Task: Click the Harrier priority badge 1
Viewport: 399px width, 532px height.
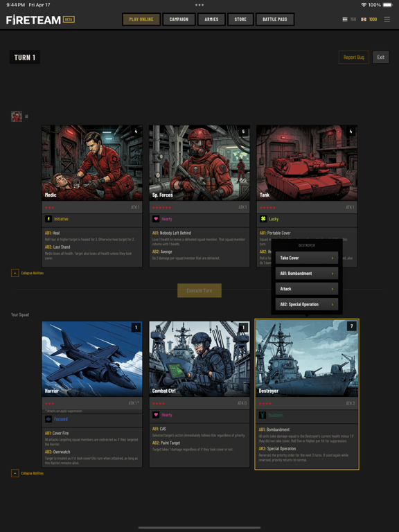Action: pos(136,328)
